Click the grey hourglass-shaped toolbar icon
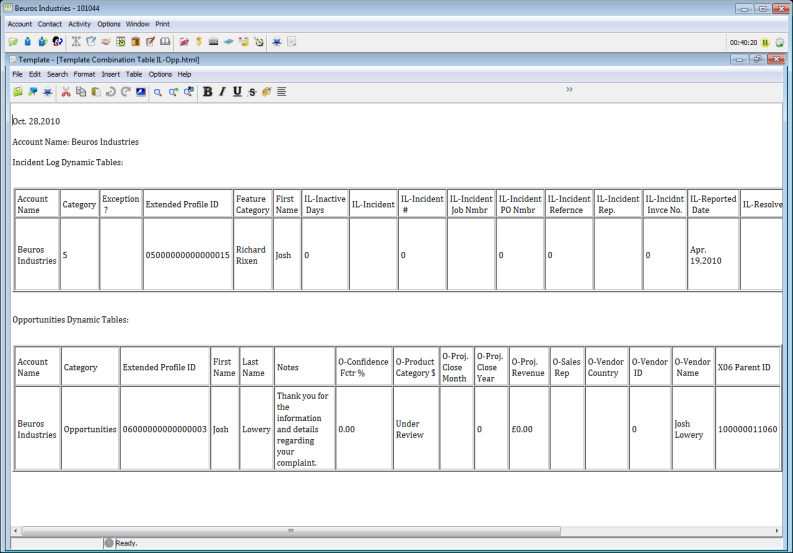 (76, 42)
